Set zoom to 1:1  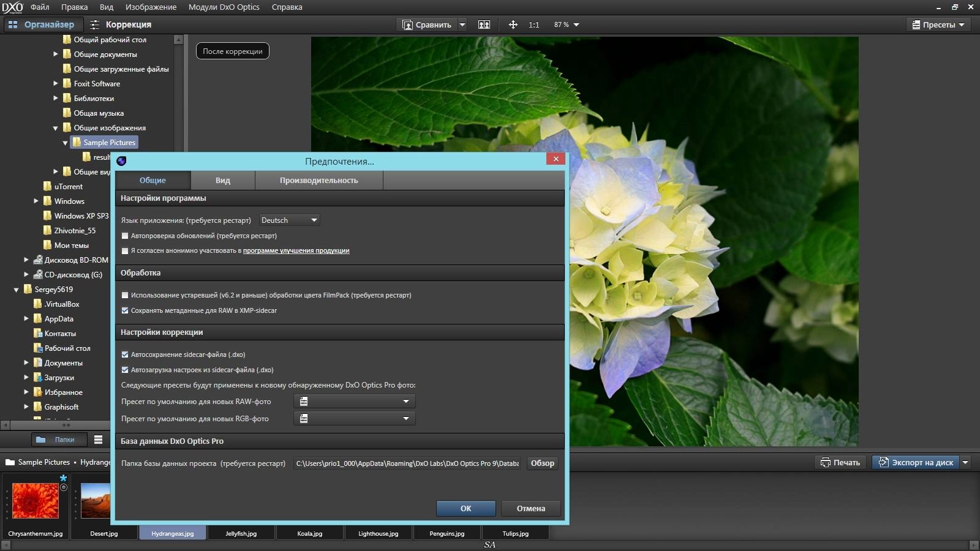534,24
